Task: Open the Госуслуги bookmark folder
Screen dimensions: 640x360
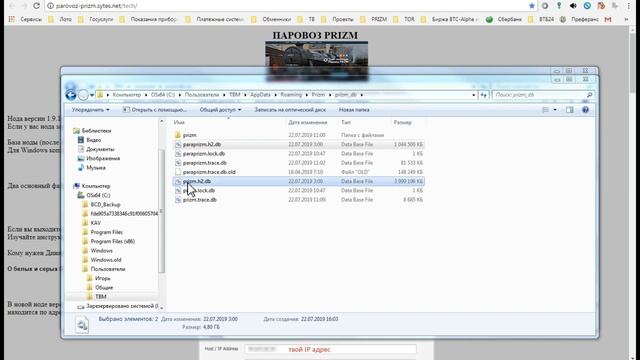Action: pyautogui.click(x=96, y=19)
